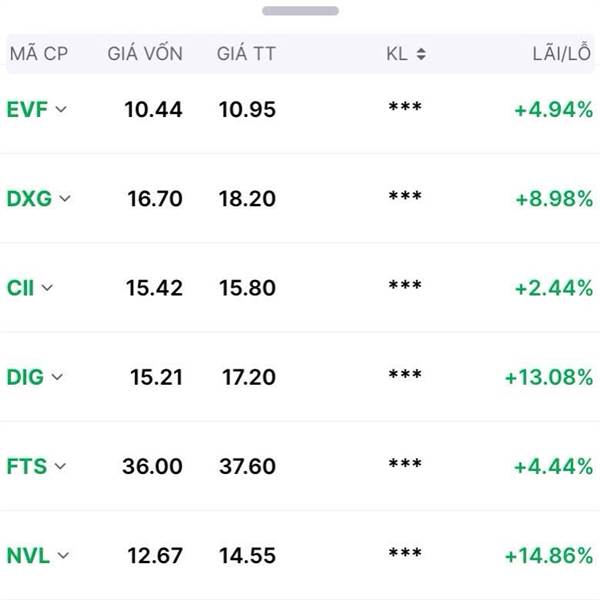
Task: Tap the sheet drag handle at top
Action: point(300,11)
